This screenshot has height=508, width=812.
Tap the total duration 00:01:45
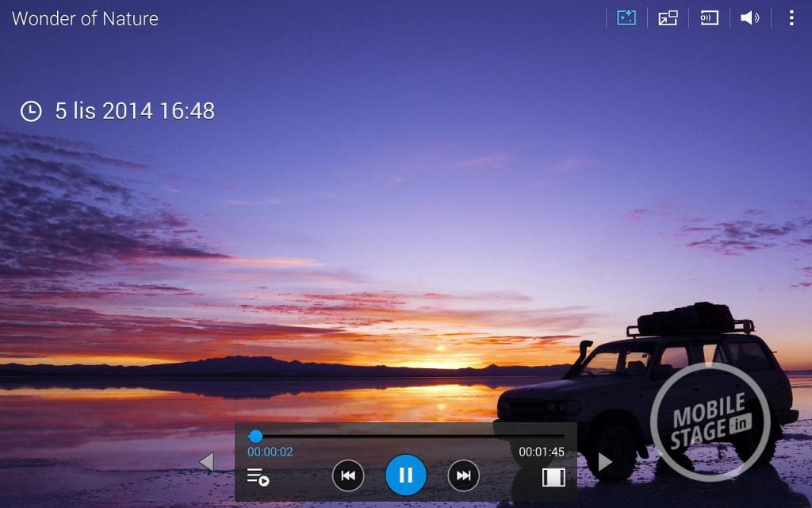(542, 452)
